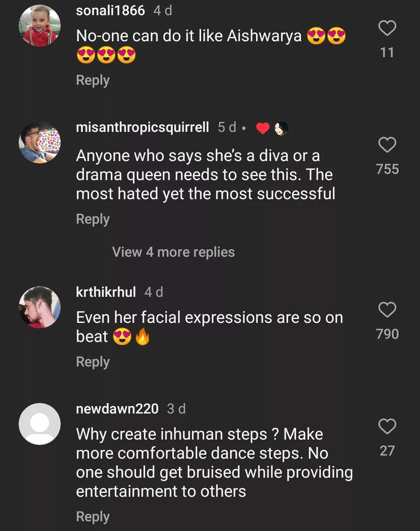Like sonali1866's comment with heart icon

click(x=387, y=28)
